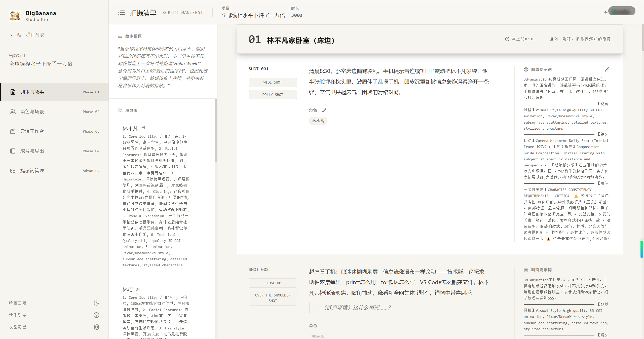Click the 画面提示词 aperture icon in SHOT 002
Screen dimensions: 644x339
pyautogui.click(x=526, y=270)
